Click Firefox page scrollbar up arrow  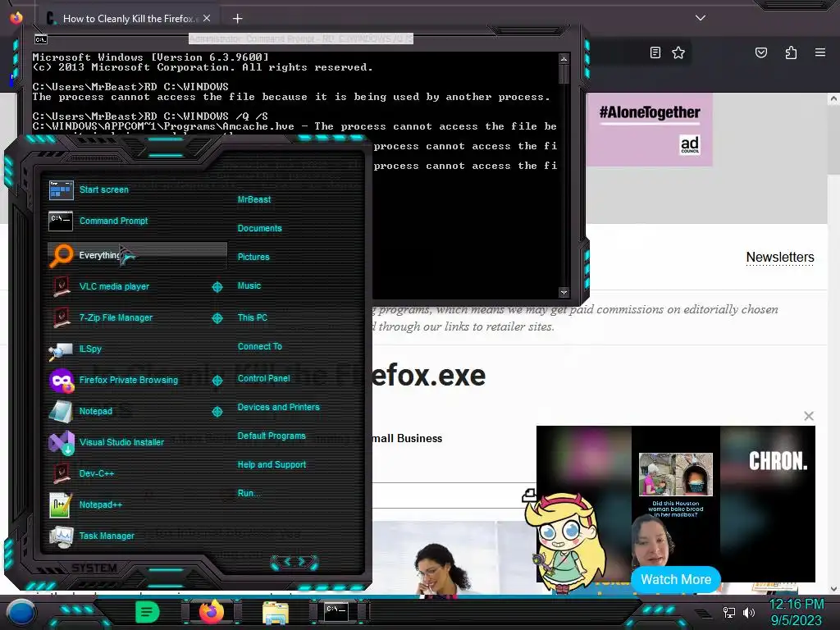833,98
